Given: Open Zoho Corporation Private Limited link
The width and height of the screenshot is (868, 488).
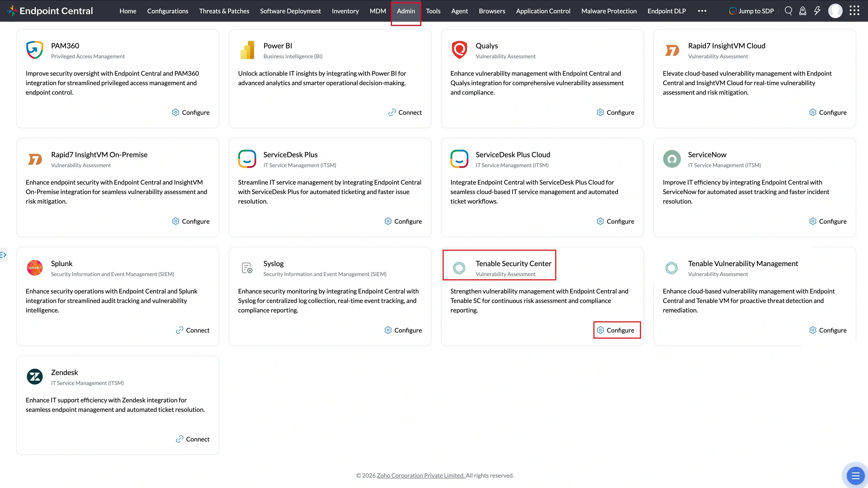Looking at the screenshot, I should 421,476.
